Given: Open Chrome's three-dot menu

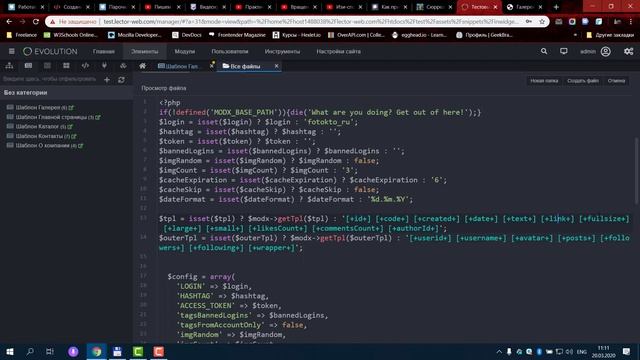Looking at the screenshot, I should point(631,22).
